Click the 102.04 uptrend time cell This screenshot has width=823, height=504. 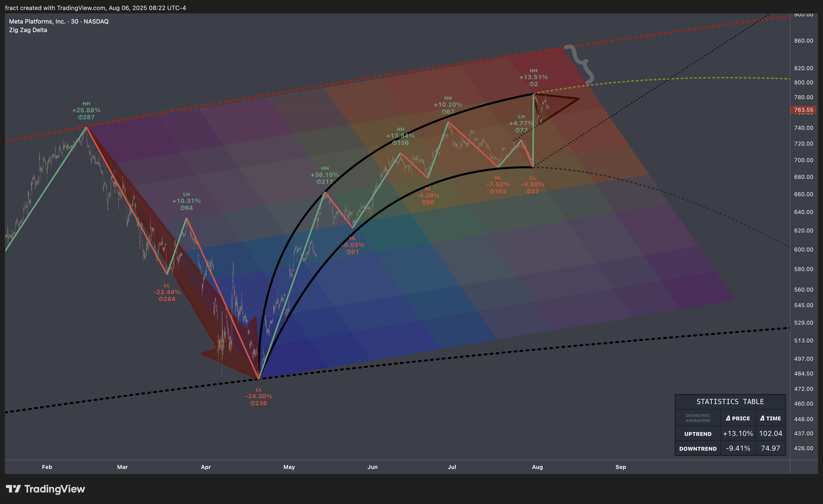click(x=770, y=434)
